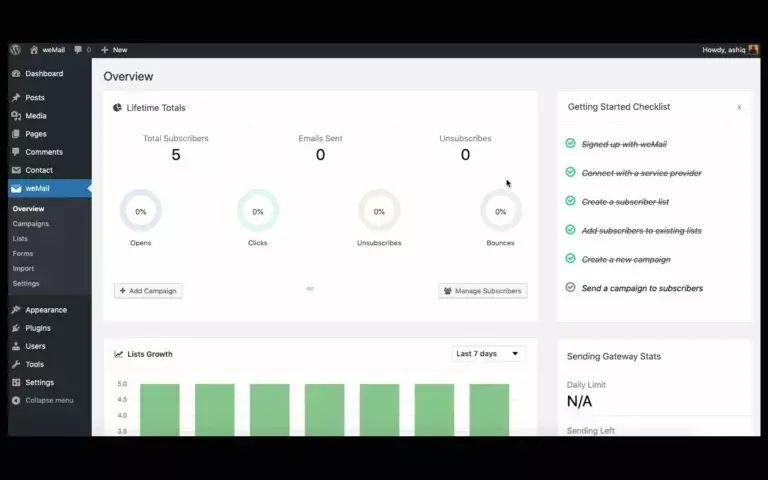The height and width of the screenshot is (480, 768).
Task: Click check icon for Signed up with weMail
Action: coord(570,143)
